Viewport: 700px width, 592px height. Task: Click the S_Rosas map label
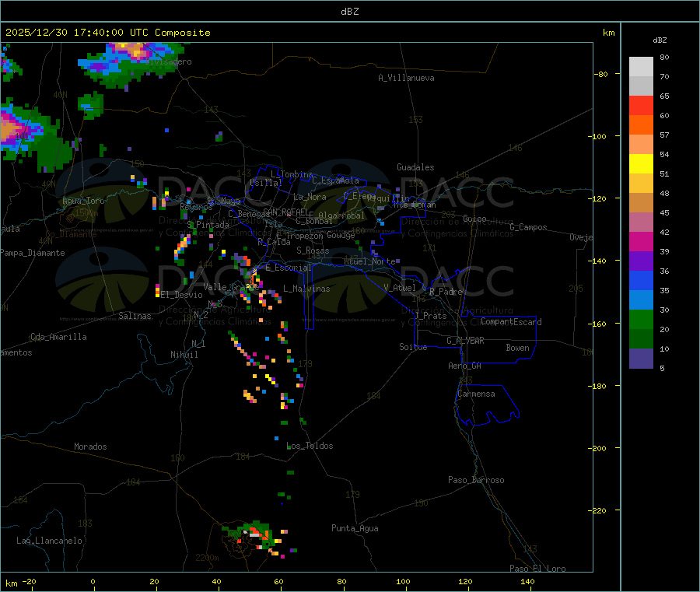313,250
